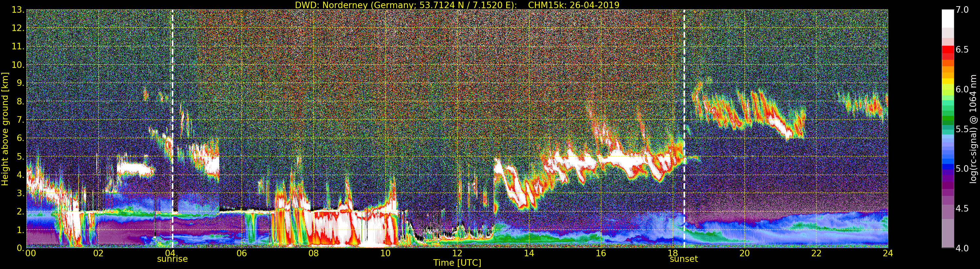980x269 pixels.
Task: Click the '24' time axis tick
Action: (x=888, y=253)
